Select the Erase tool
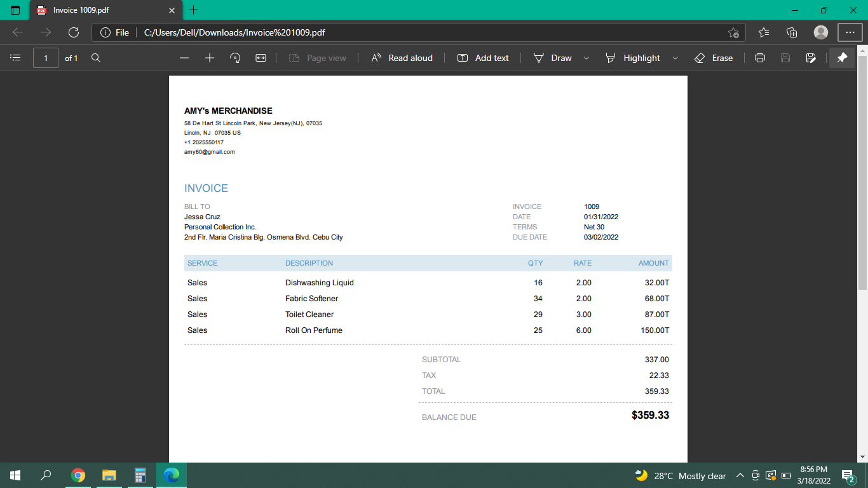Screen dimensions: 868x488 pyautogui.click(x=714, y=58)
